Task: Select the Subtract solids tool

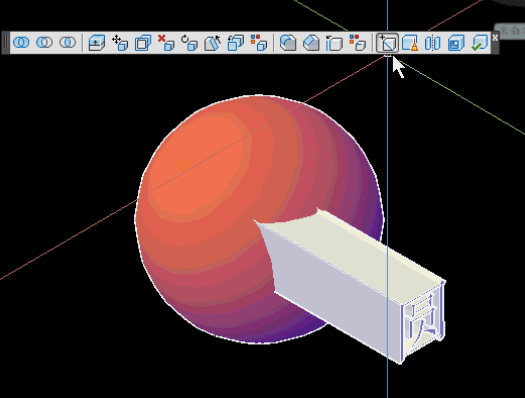Action: 44,43
